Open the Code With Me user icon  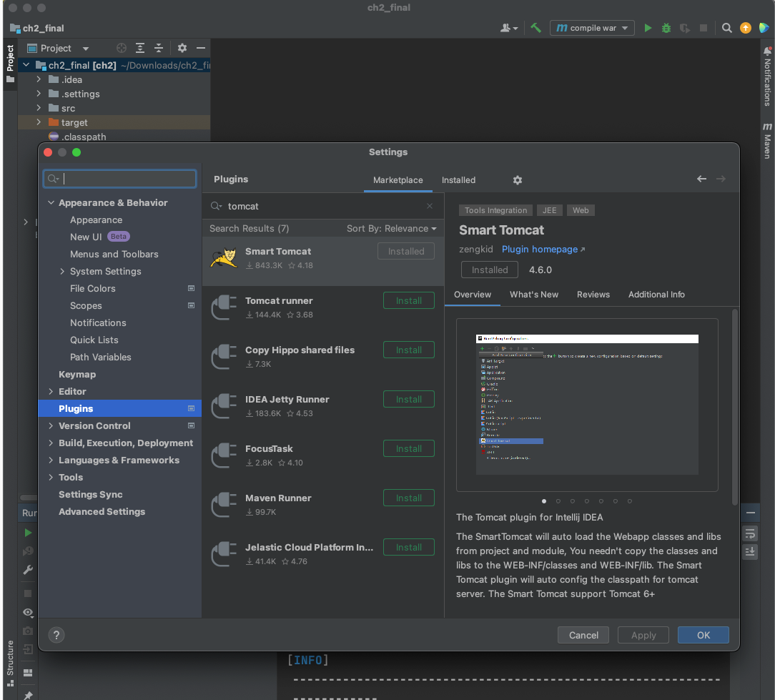click(508, 28)
